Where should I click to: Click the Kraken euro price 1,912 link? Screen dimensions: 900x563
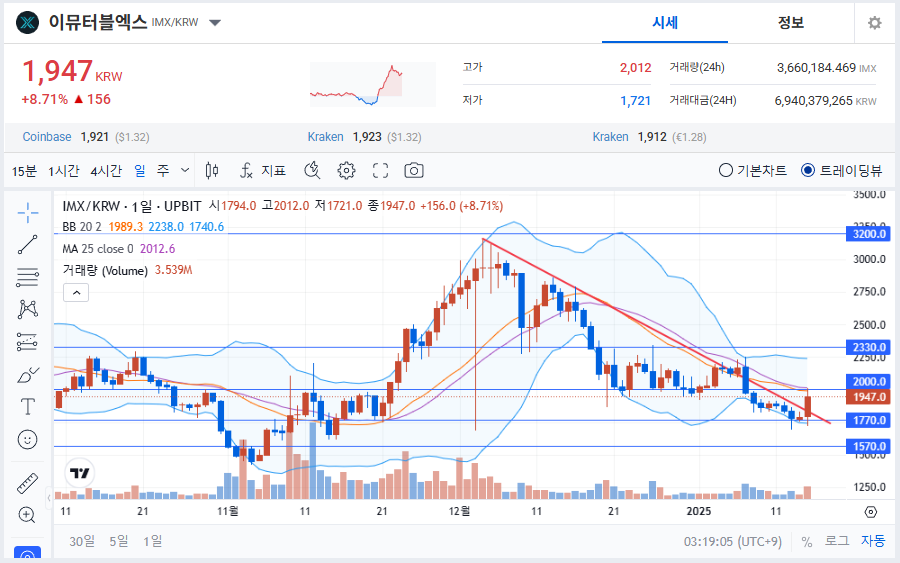[x=649, y=137]
